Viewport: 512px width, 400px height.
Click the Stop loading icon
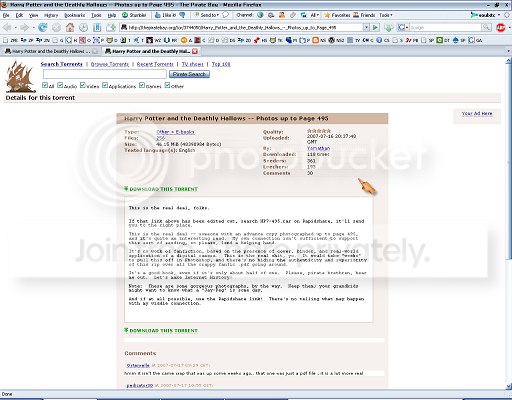pos(56,27)
